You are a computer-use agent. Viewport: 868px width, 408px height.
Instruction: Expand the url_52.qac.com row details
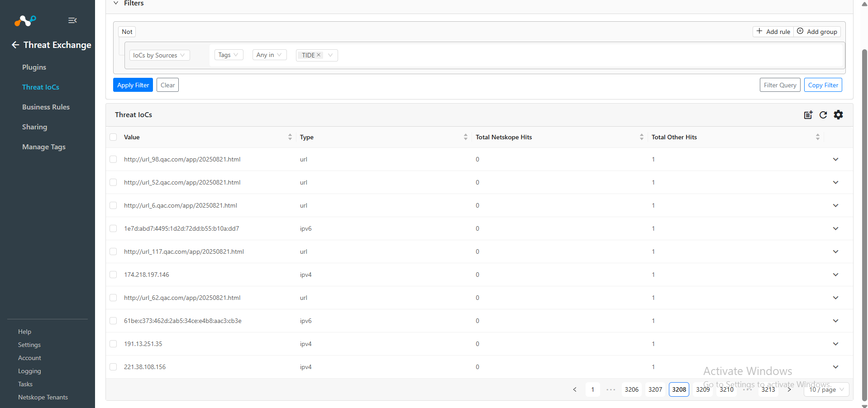click(x=835, y=182)
